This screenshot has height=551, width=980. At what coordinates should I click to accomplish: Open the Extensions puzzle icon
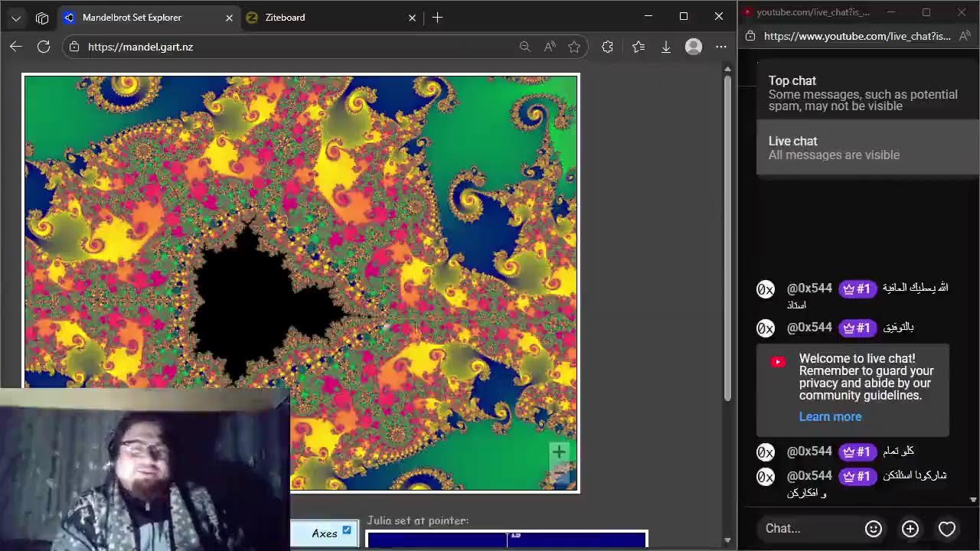pyautogui.click(x=607, y=47)
